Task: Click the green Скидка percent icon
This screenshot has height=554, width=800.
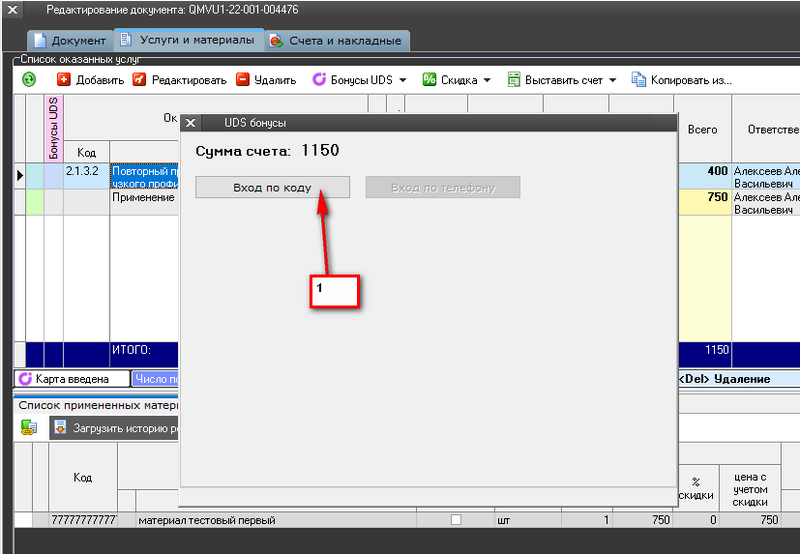Action: pyautogui.click(x=429, y=79)
